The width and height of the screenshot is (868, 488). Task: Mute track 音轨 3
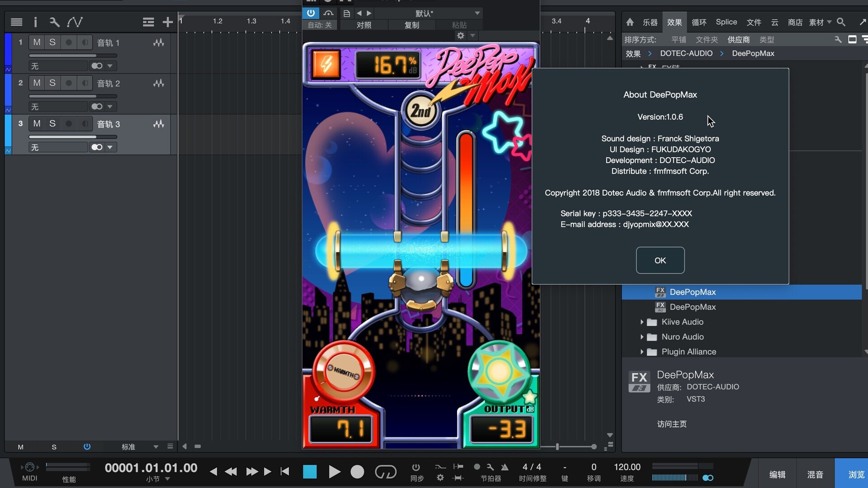[37, 124]
